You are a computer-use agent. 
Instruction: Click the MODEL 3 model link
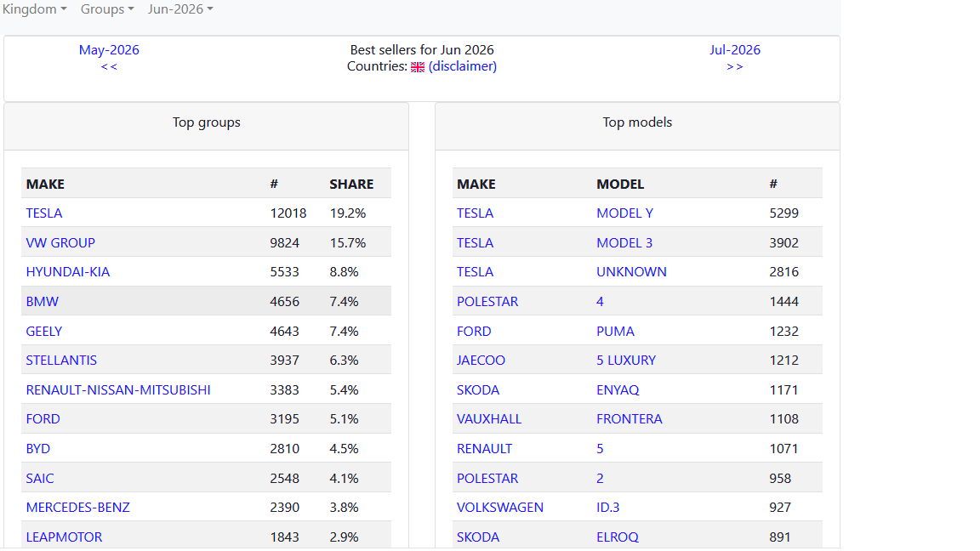[624, 242]
